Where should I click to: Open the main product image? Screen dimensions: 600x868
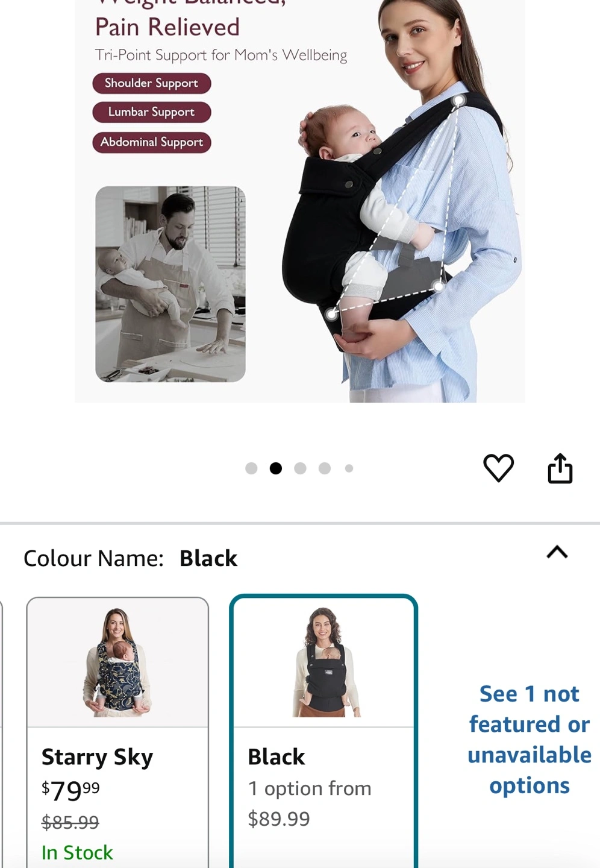(x=300, y=201)
